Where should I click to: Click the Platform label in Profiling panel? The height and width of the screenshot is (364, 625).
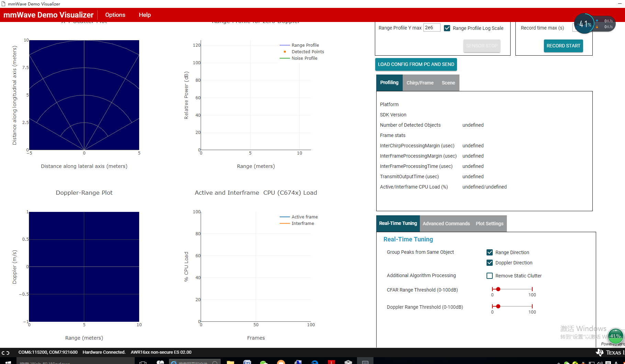pos(389,104)
